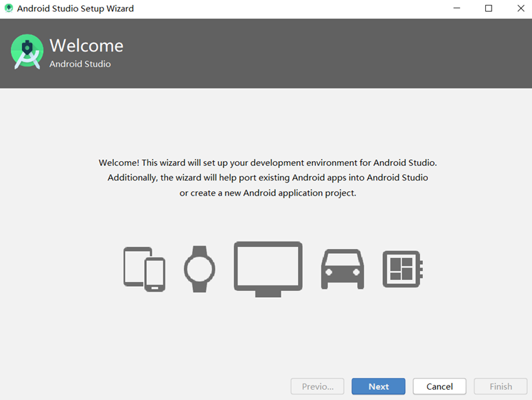Click the Android TV screen icon
Screen dimensions: 532x400
click(x=268, y=270)
